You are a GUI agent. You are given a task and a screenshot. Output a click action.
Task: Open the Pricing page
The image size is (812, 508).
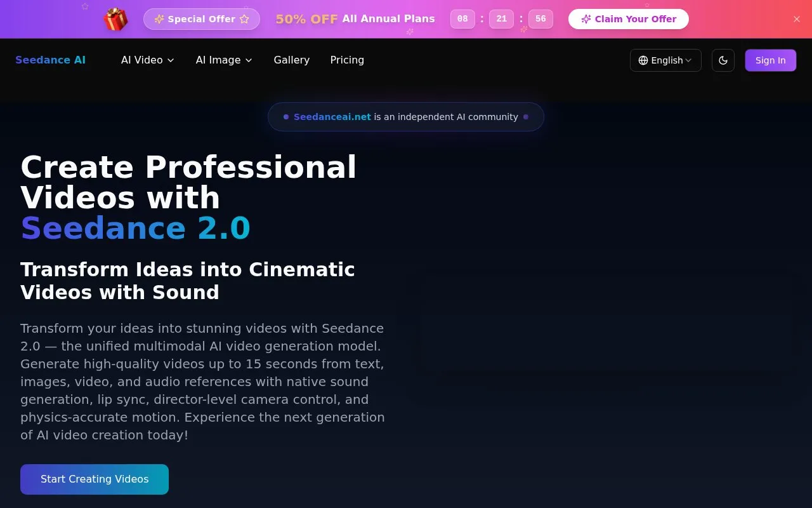[347, 60]
